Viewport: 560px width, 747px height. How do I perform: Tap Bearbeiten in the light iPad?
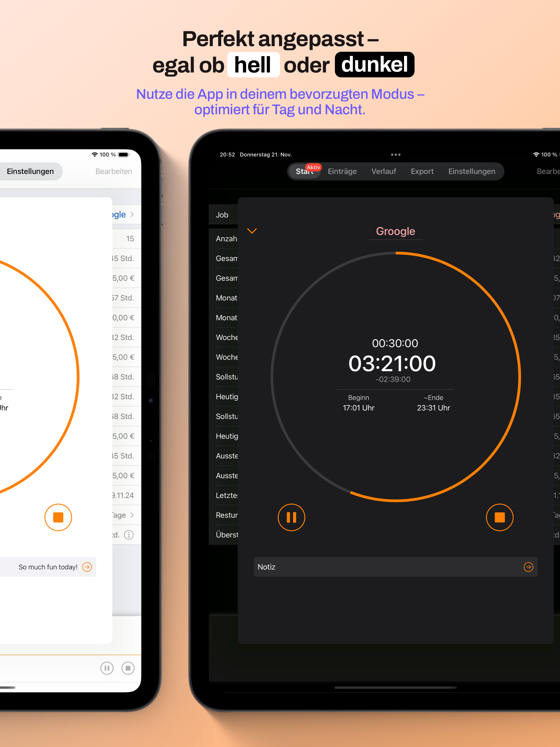click(x=114, y=171)
